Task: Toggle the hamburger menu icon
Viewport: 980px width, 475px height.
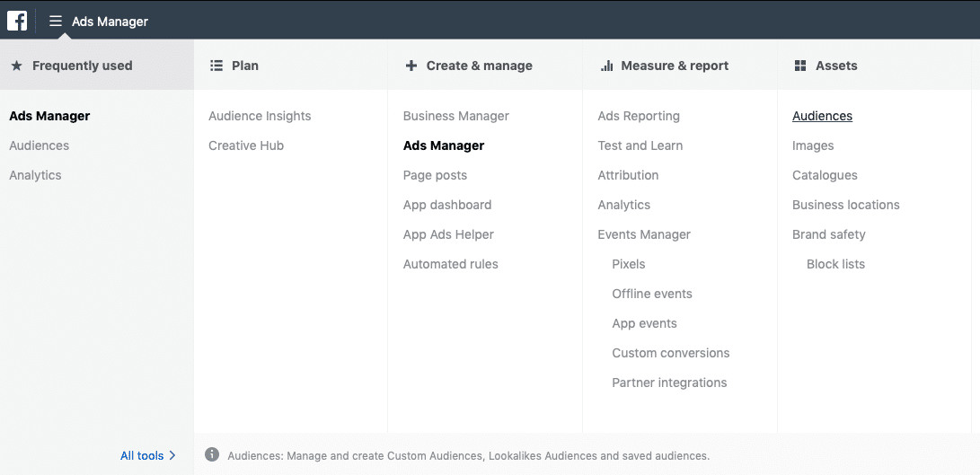Action: pos(56,22)
